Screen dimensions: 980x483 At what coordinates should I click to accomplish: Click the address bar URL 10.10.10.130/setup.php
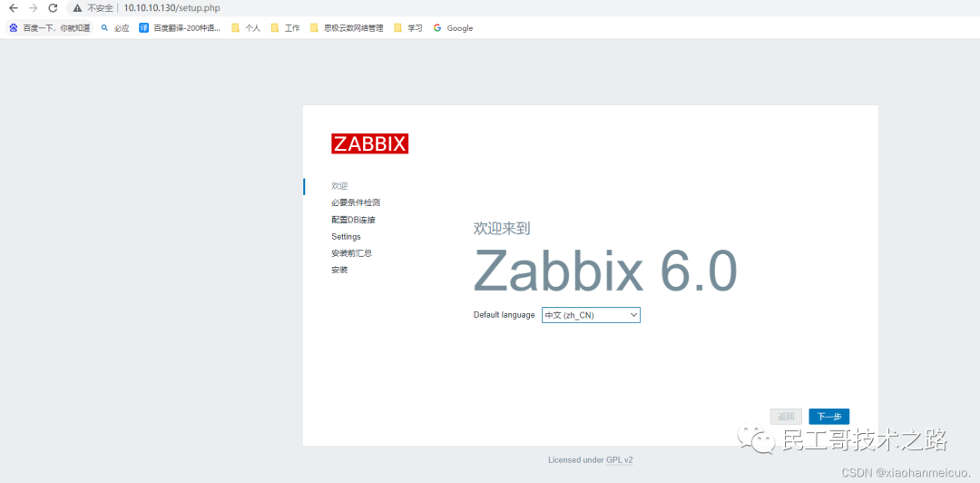coord(171,8)
